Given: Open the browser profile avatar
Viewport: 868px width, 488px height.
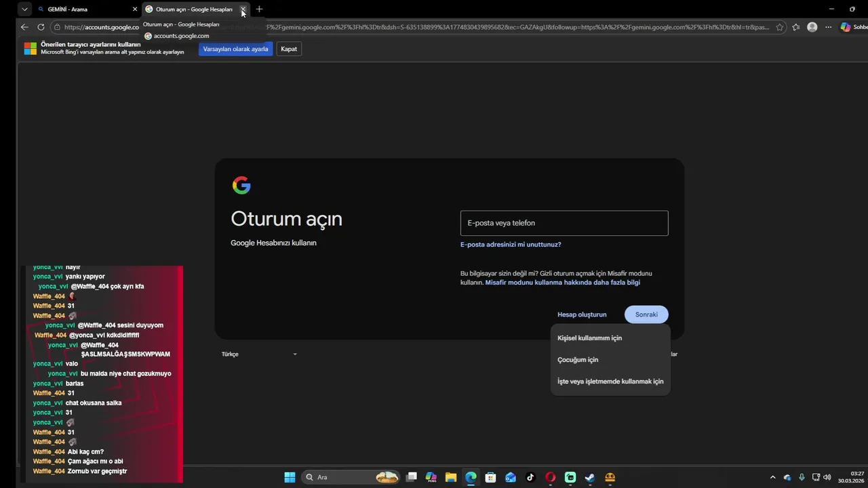Looking at the screenshot, I should point(812,27).
